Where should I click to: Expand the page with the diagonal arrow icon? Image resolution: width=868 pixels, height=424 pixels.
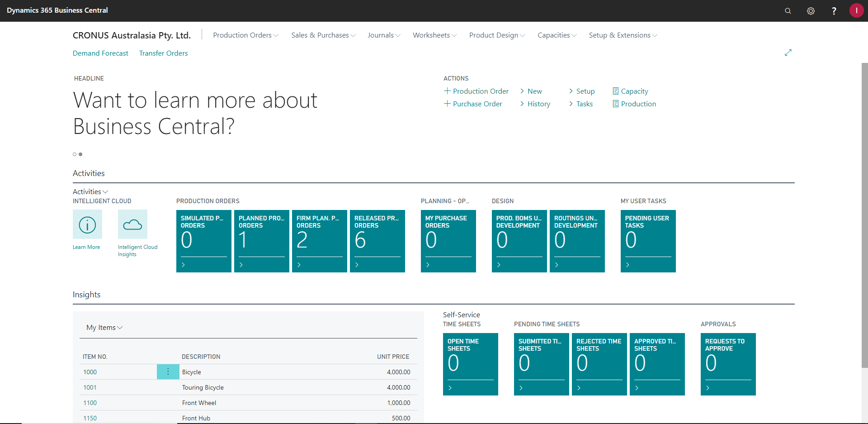(x=788, y=52)
